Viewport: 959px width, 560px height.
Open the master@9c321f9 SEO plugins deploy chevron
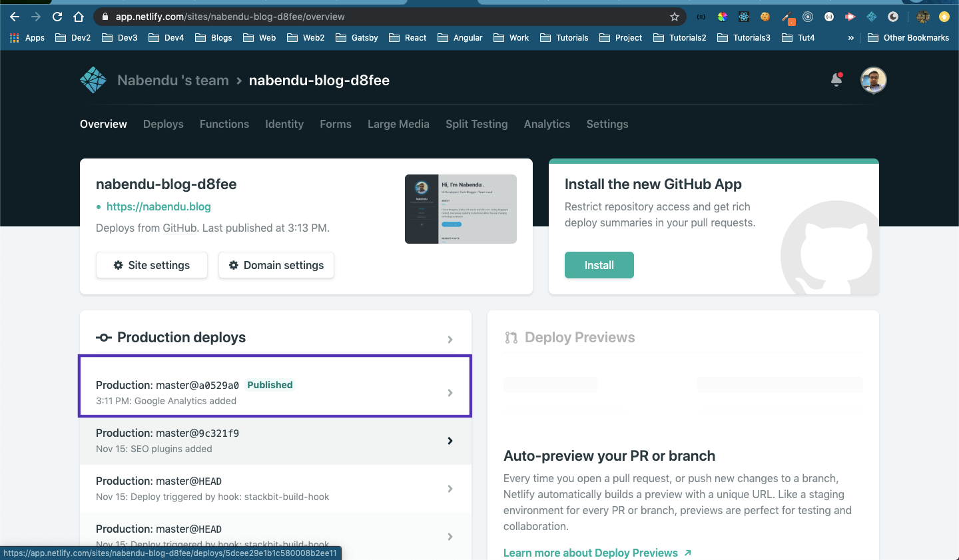[450, 441]
